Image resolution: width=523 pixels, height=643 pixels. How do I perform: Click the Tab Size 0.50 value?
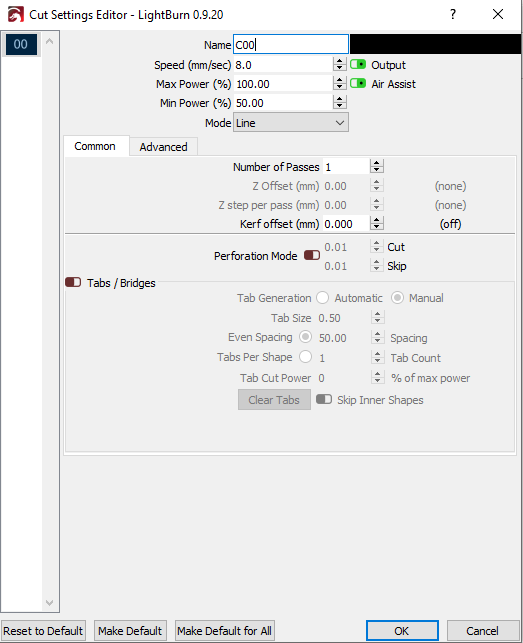click(x=329, y=318)
